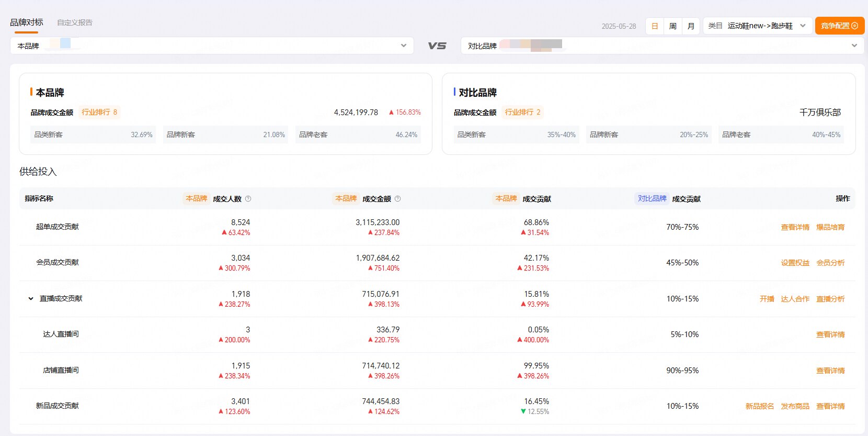This screenshot has height=436, width=868.
Task: Click the 744,454.83 amount value
Action: pos(381,401)
